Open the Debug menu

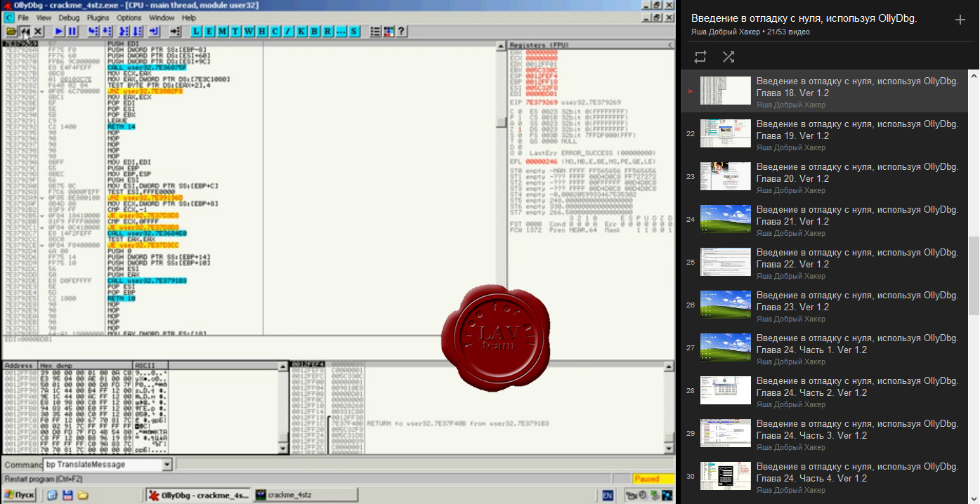[70, 18]
